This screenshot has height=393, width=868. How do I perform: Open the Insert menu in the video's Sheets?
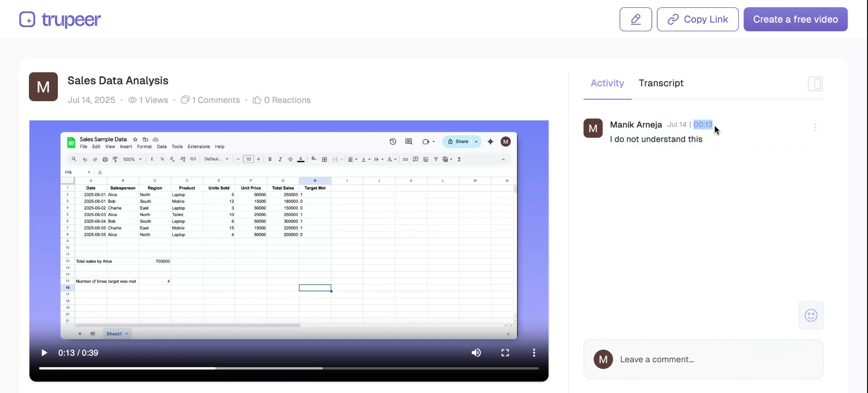(126, 147)
